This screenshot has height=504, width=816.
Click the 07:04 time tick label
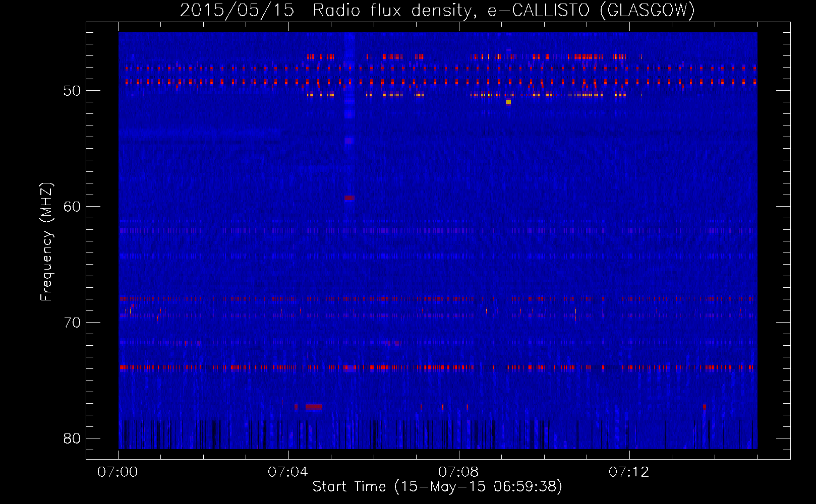tap(288, 472)
